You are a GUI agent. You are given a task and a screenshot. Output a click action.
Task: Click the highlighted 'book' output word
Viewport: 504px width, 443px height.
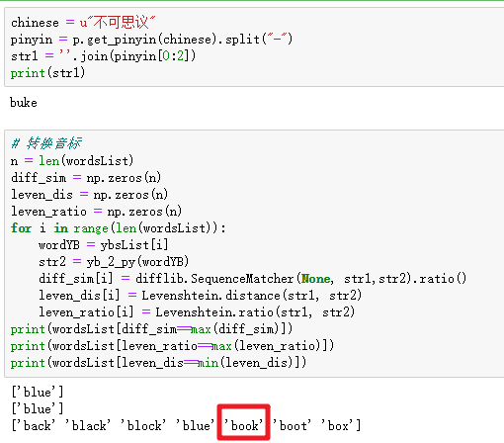point(244,425)
